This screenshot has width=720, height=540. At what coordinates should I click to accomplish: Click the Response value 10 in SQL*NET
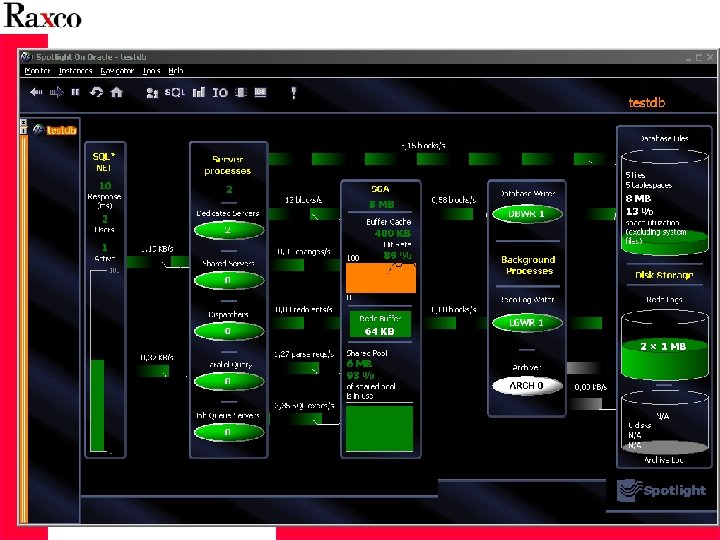(105, 186)
